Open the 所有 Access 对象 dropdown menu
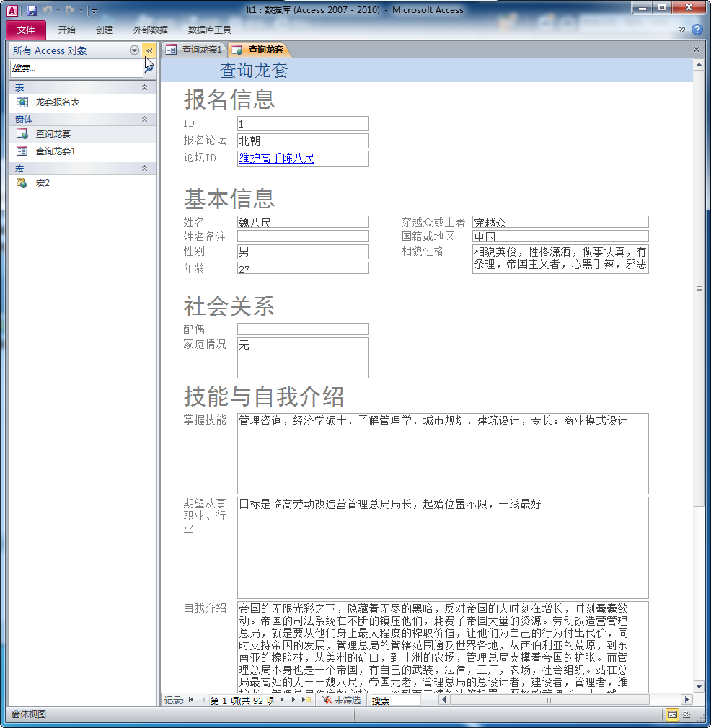 click(x=134, y=50)
